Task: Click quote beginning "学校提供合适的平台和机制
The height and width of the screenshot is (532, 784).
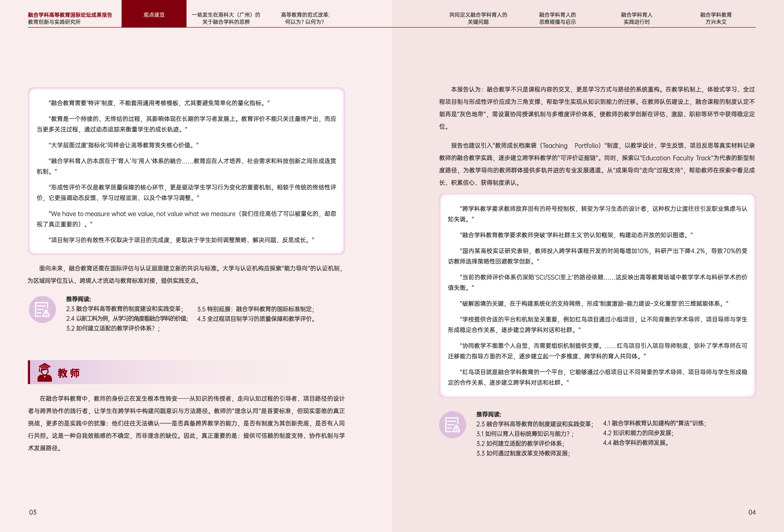Action: (597, 324)
